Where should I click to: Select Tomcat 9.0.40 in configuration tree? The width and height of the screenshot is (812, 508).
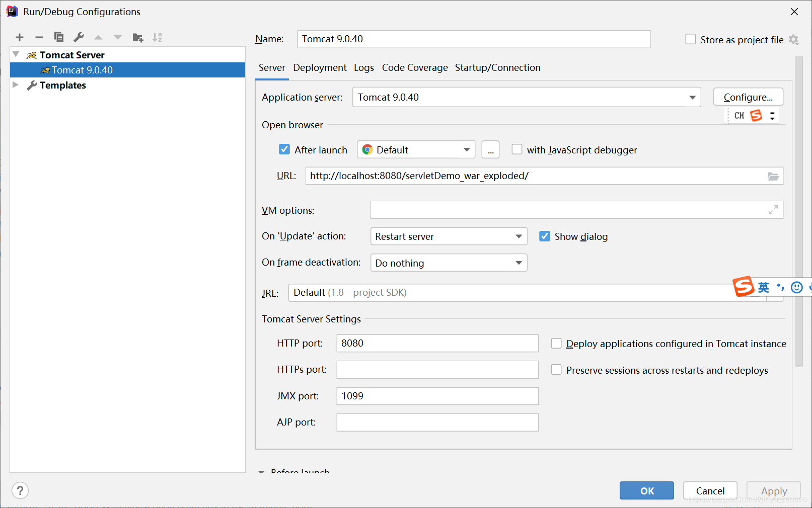pyautogui.click(x=128, y=70)
